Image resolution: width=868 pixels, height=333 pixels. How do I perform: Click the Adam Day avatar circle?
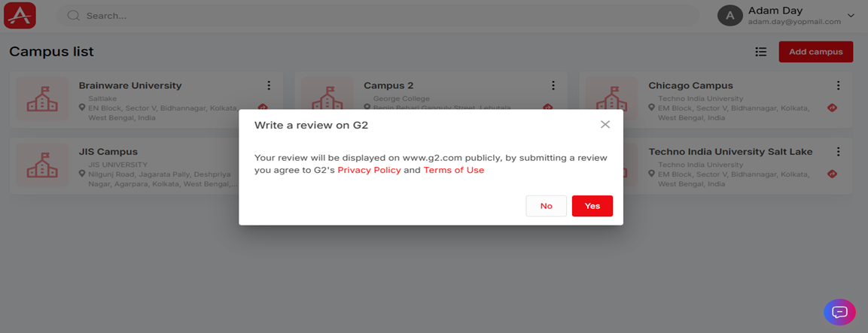click(730, 16)
